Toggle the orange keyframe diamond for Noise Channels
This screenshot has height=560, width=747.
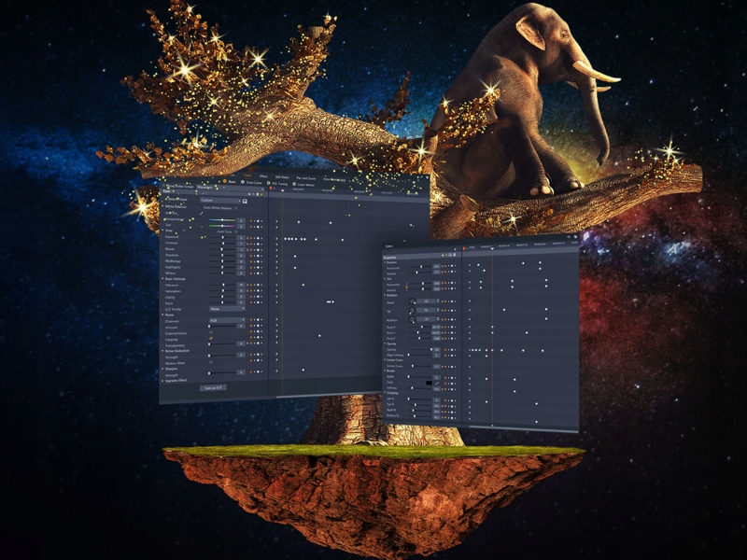point(251,320)
